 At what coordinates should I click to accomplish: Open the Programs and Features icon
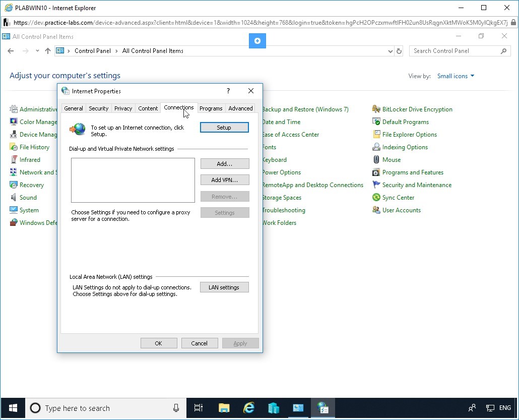point(376,172)
